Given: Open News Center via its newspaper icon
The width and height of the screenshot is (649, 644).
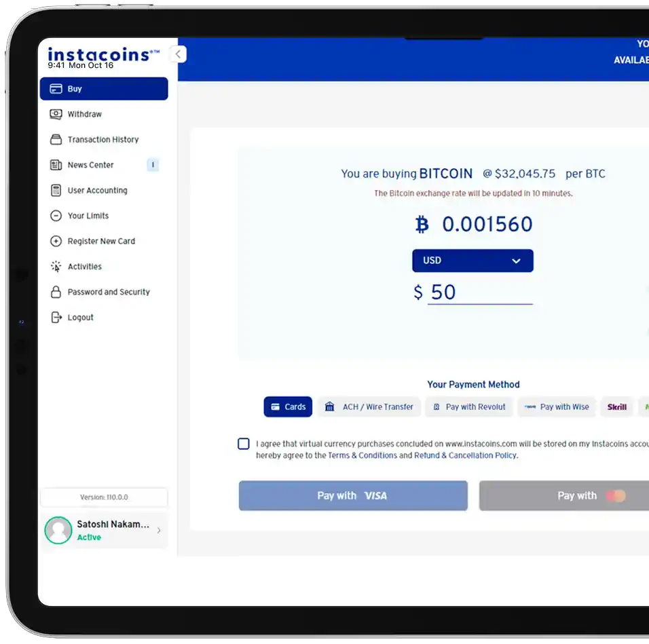Looking at the screenshot, I should [56, 165].
